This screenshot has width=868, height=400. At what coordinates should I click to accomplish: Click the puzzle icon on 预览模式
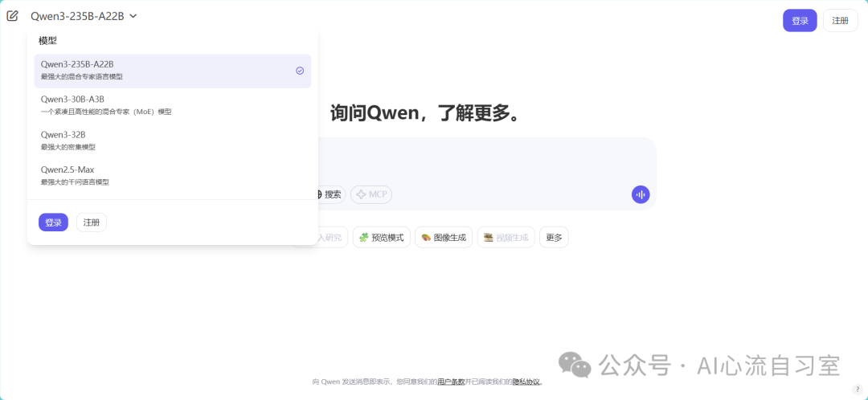pyautogui.click(x=364, y=237)
